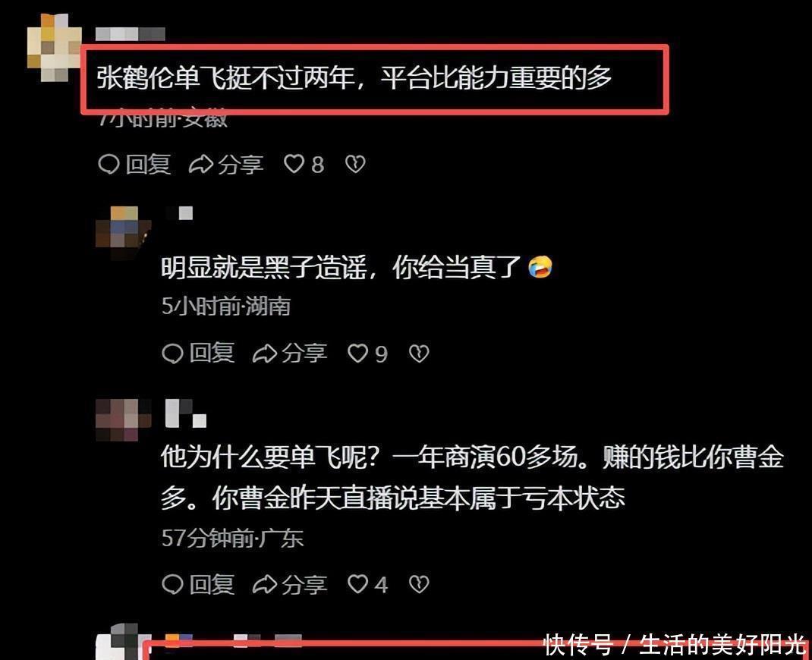Tap the reply bubble on the top comment
Viewport: 812px width, 660px height.
[x=134, y=164]
